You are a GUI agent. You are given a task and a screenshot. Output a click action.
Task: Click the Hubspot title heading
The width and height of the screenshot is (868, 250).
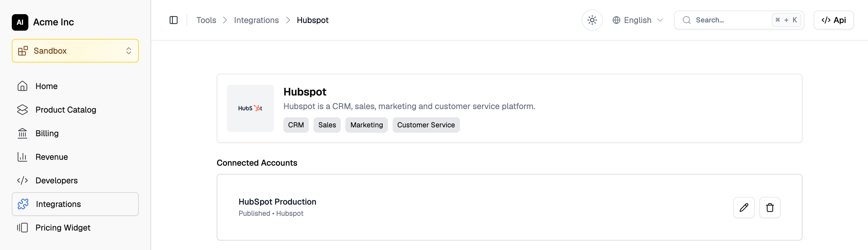305,92
